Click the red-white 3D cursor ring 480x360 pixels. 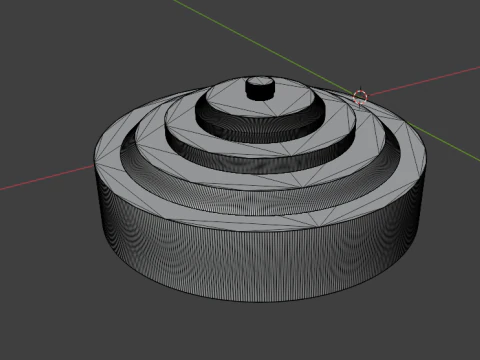(x=360, y=97)
